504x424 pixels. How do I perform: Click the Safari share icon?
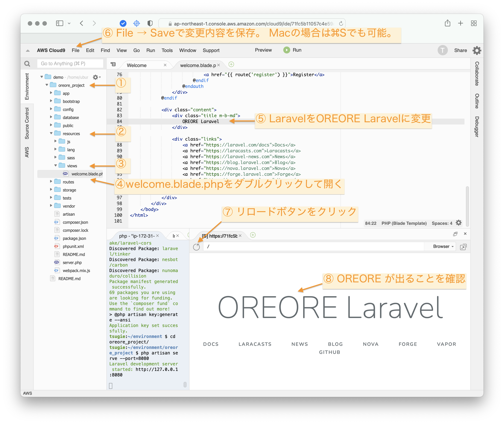pos(447,23)
